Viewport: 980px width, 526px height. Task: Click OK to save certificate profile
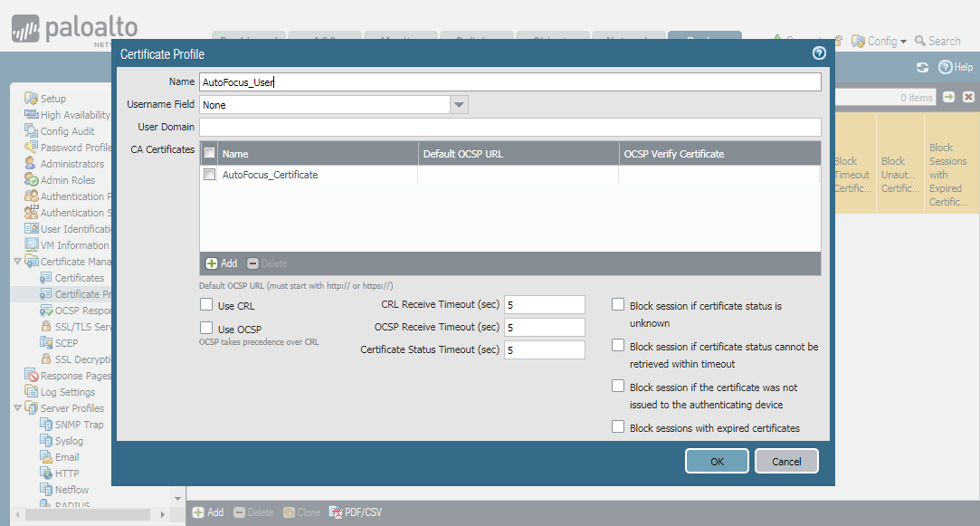coord(717,461)
